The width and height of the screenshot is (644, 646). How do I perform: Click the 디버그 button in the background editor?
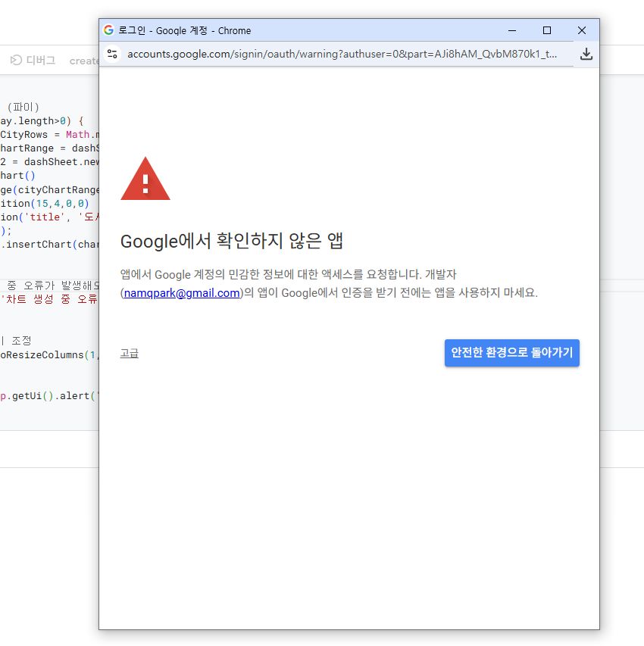coord(33,61)
